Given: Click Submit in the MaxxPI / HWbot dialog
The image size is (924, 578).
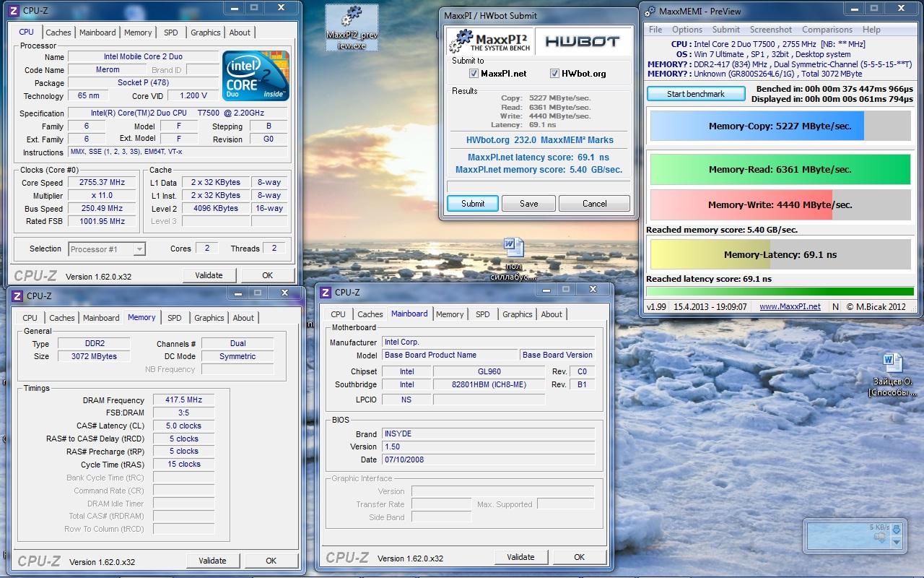Looking at the screenshot, I should coord(473,204).
